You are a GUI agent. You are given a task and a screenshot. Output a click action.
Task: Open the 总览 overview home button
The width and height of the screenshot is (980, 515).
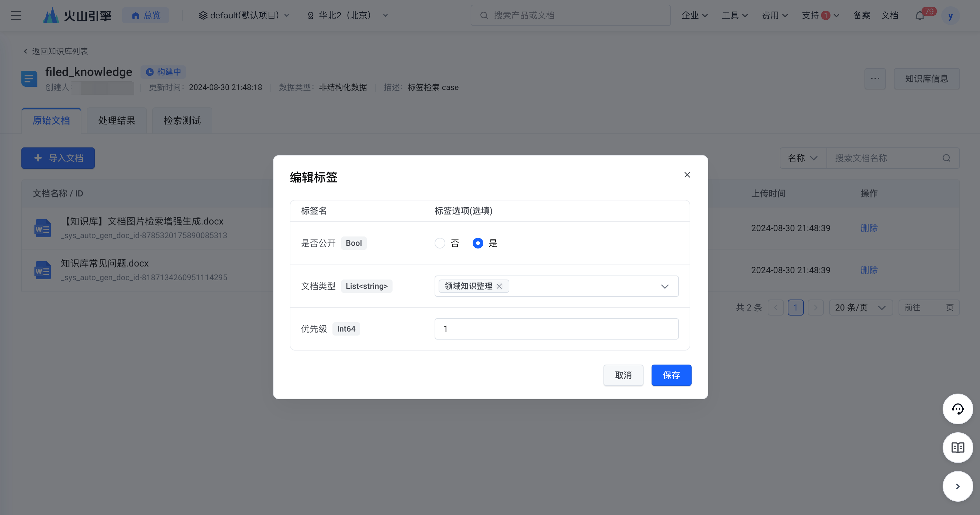point(146,15)
